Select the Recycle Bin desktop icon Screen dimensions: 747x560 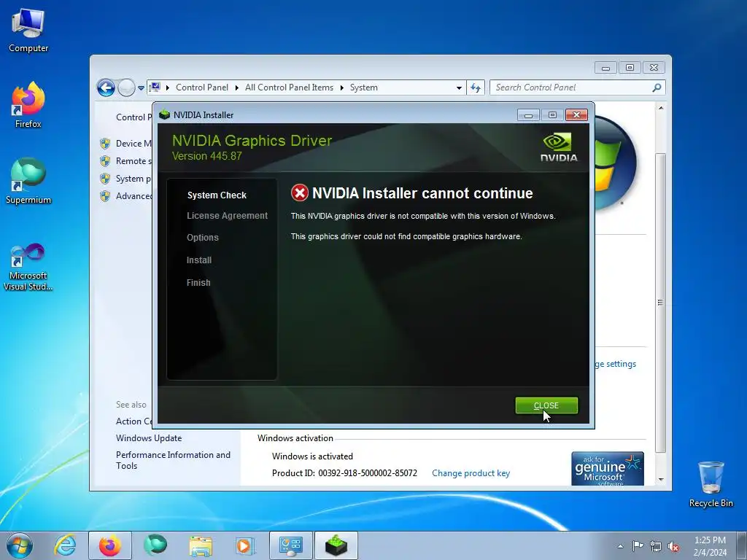click(x=711, y=484)
